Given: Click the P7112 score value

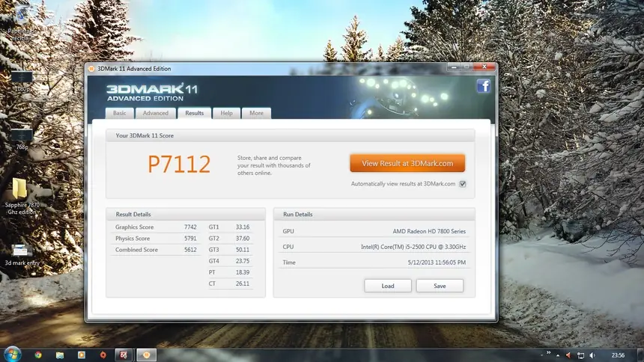Looking at the screenshot, I should (x=179, y=165).
